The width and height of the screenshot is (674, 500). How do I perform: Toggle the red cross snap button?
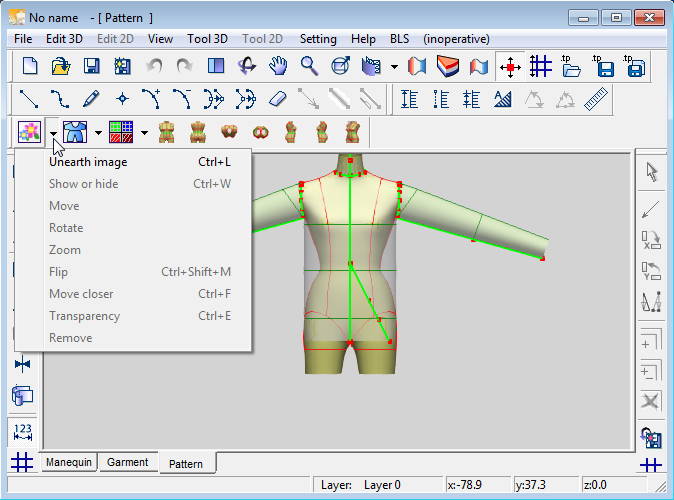511,67
